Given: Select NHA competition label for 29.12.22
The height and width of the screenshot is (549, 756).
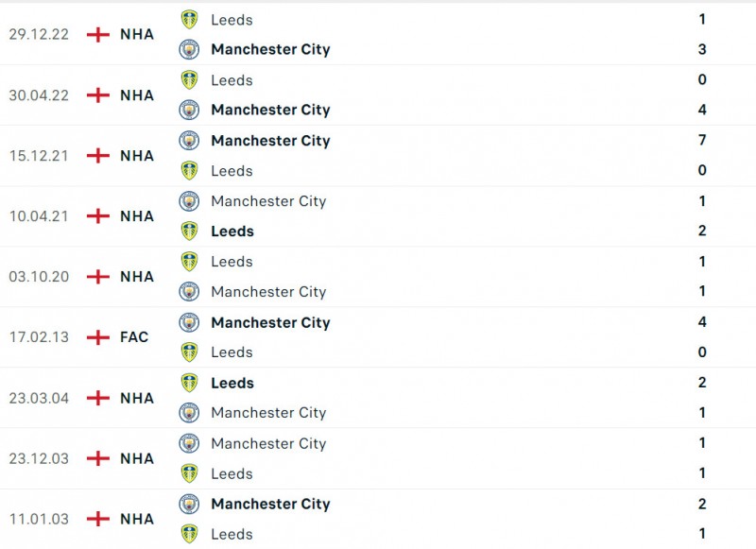Looking at the screenshot, I should [137, 34].
